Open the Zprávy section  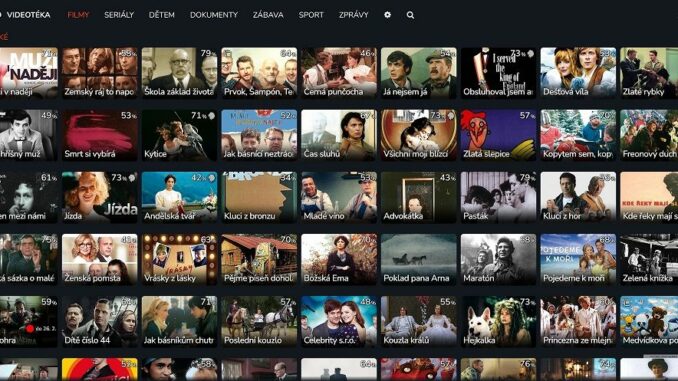[x=354, y=15]
